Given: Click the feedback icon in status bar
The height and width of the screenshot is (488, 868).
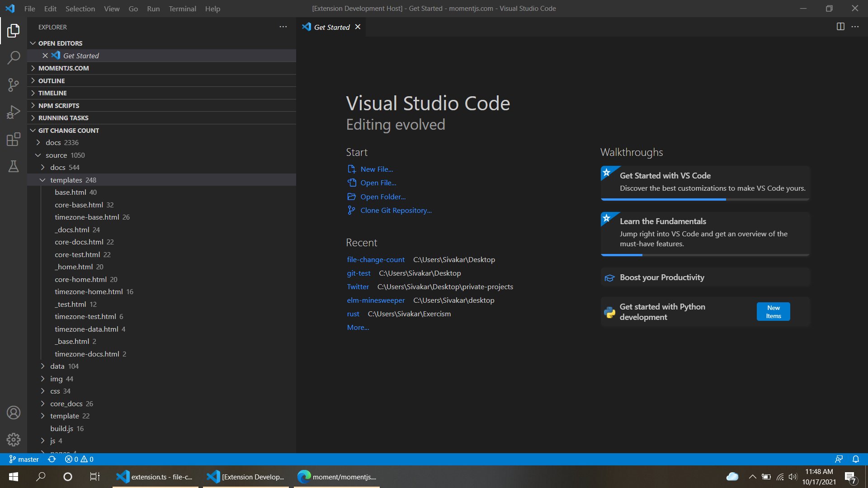Looking at the screenshot, I should pos(839,459).
